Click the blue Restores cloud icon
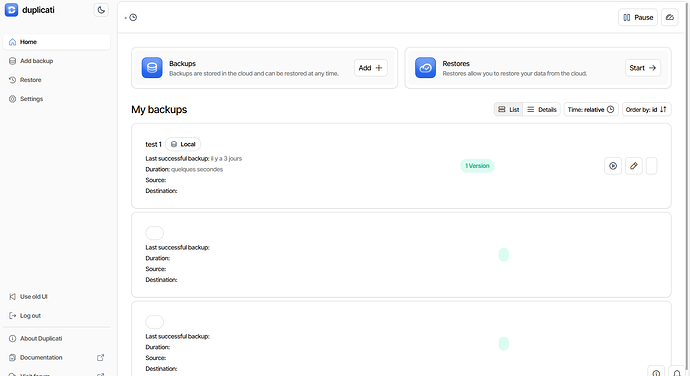 point(426,68)
